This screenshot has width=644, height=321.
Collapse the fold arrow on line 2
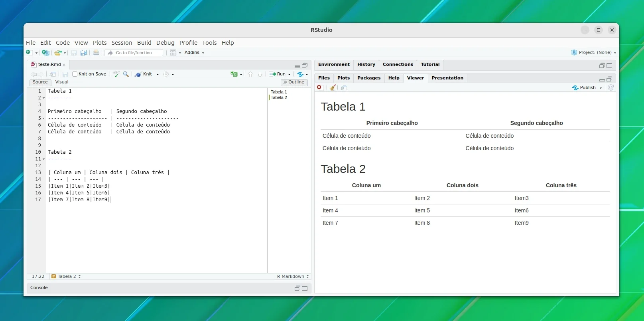pyautogui.click(x=43, y=98)
